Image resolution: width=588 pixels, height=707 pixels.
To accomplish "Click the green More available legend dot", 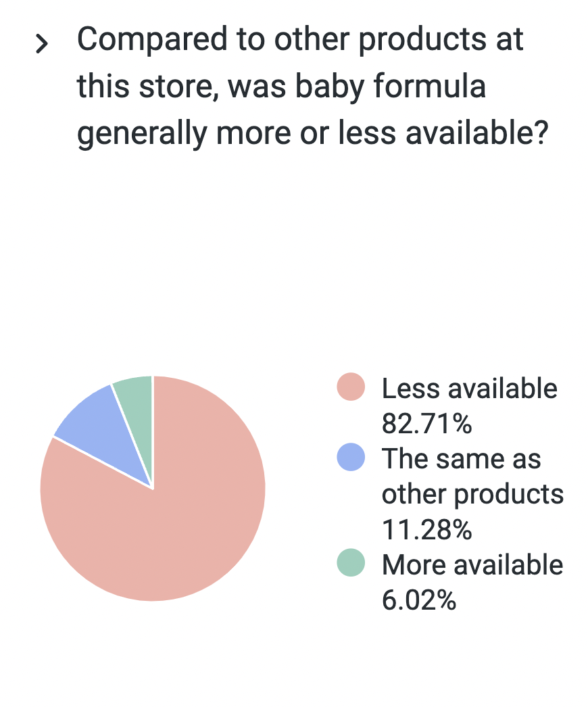I will (x=351, y=563).
